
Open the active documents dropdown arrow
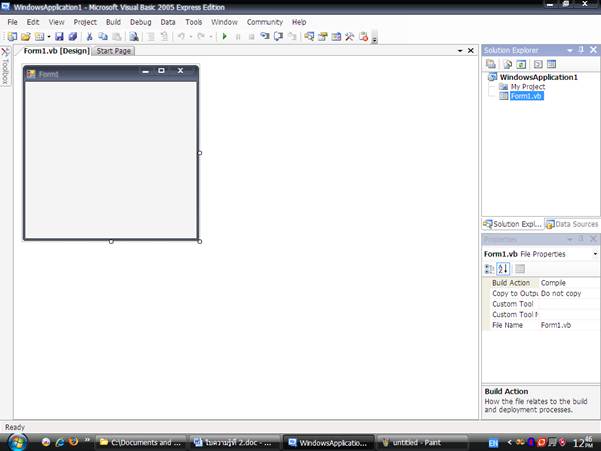[460, 51]
